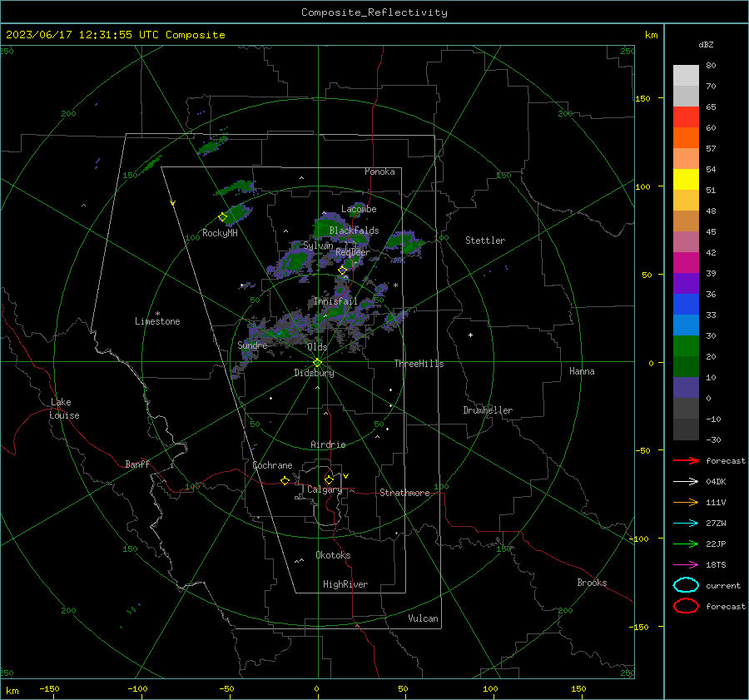Click the bright green swatch between 30 and 20

click(x=686, y=346)
